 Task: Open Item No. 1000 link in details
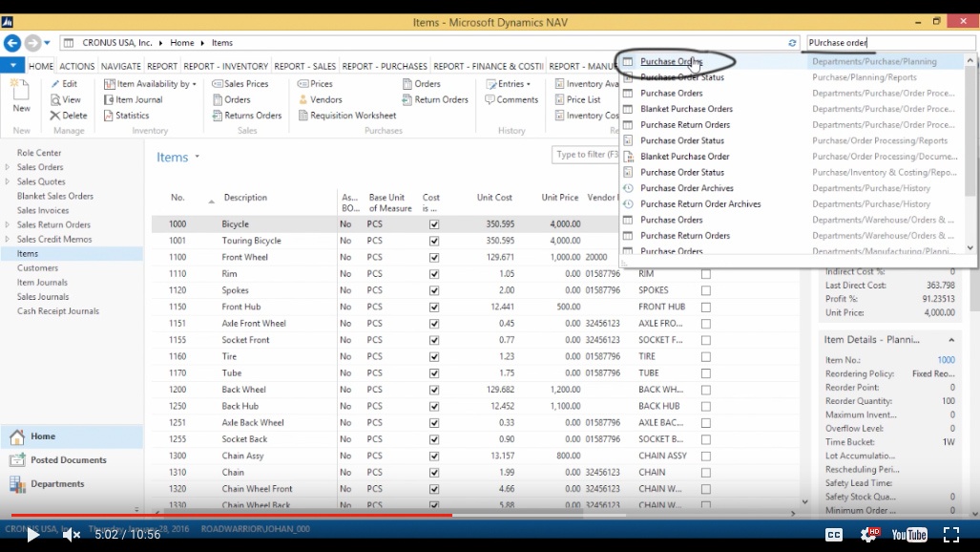coord(946,360)
